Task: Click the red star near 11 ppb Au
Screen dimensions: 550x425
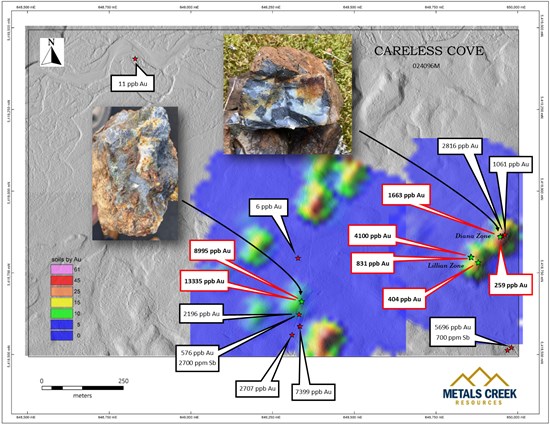Action: (x=135, y=59)
